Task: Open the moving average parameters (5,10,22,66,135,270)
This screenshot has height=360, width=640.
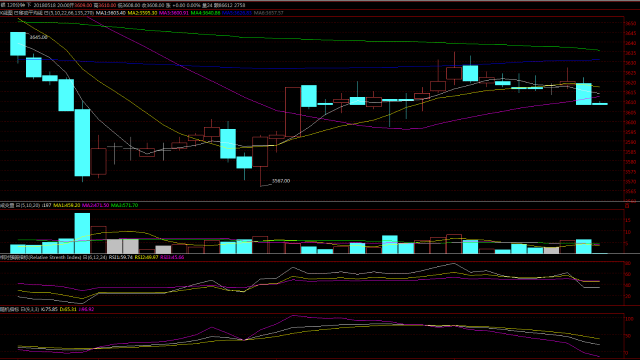Action: tap(71, 13)
